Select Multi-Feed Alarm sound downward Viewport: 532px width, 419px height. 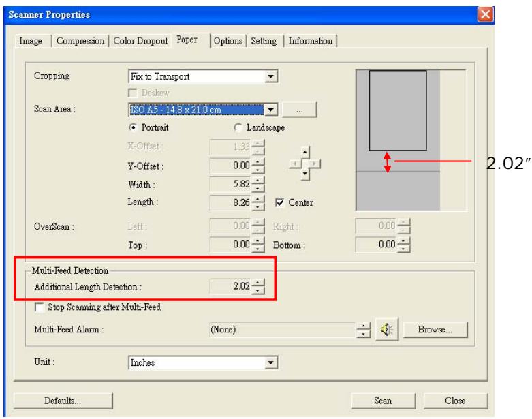click(363, 334)
